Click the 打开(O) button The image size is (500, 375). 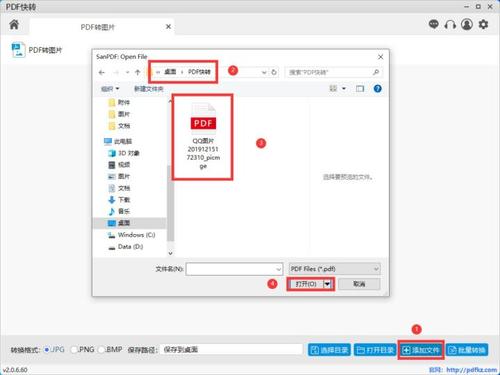click(306, 284)
